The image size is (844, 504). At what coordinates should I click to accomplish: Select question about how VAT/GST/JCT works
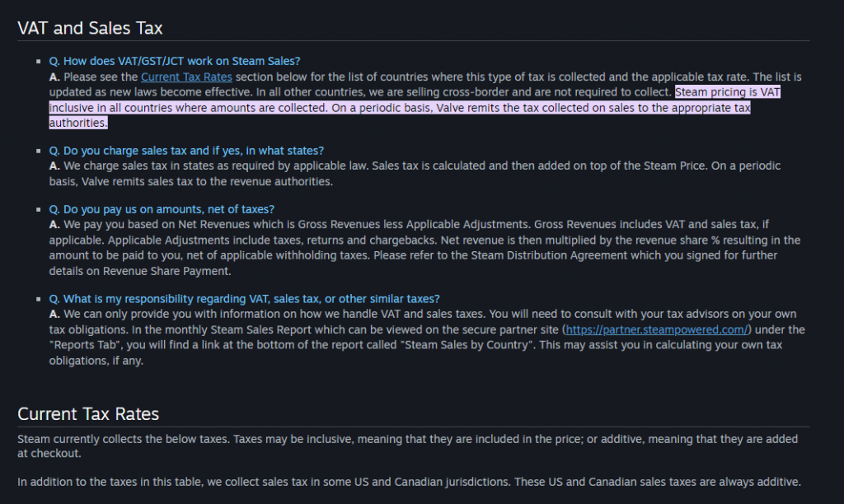click(x=175, y=61)
